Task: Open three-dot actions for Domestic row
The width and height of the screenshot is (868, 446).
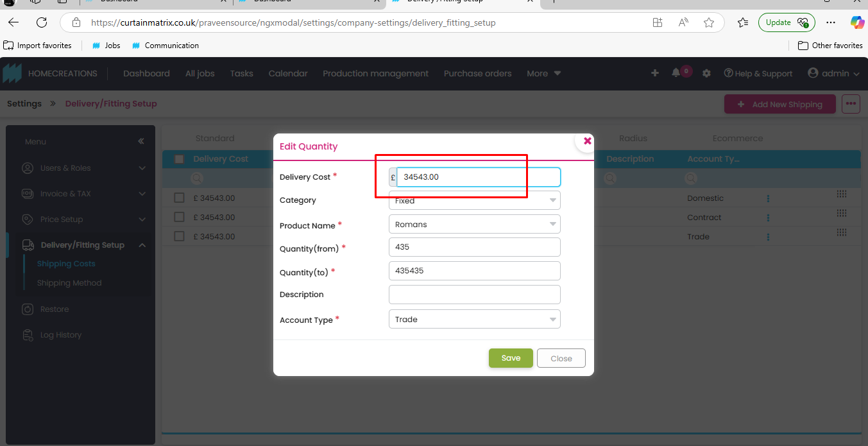Action: (x=768, y=198)
